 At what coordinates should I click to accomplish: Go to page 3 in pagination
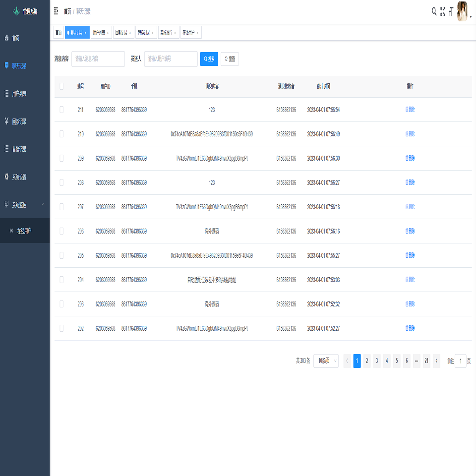(377, 361)
